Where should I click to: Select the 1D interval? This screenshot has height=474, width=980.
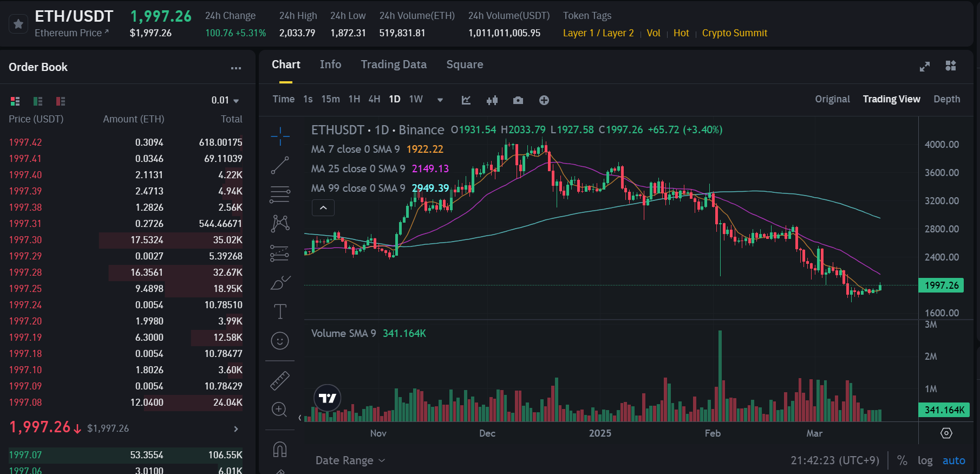395,99
